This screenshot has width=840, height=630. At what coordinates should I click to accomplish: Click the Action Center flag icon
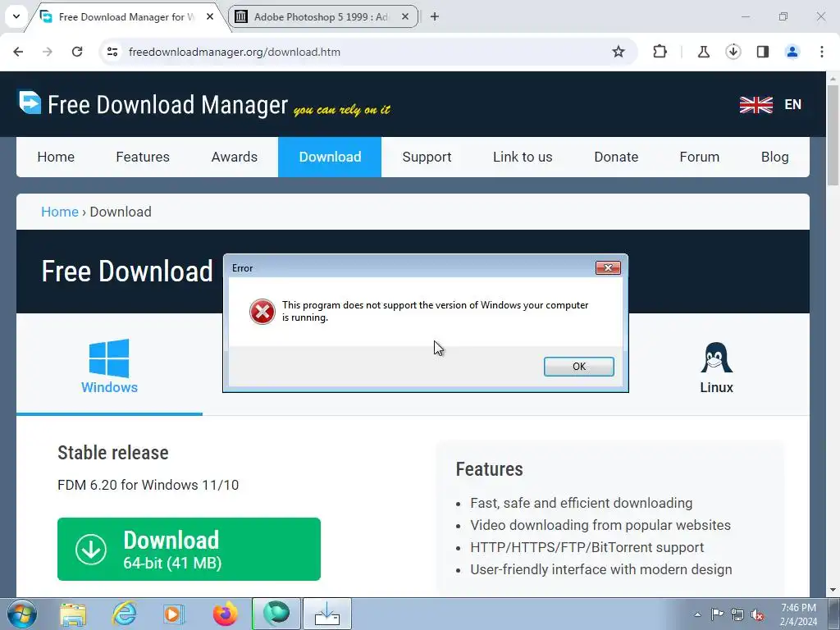point(717,614)
